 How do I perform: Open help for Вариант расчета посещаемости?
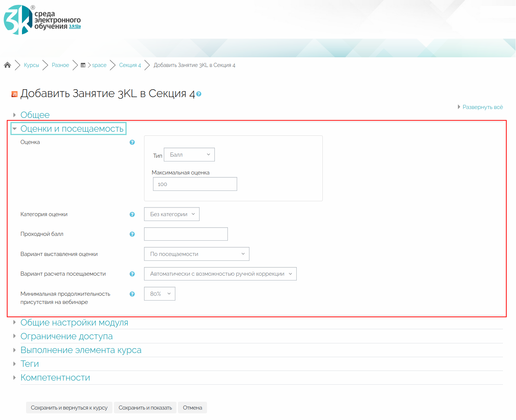coord(132,274)
